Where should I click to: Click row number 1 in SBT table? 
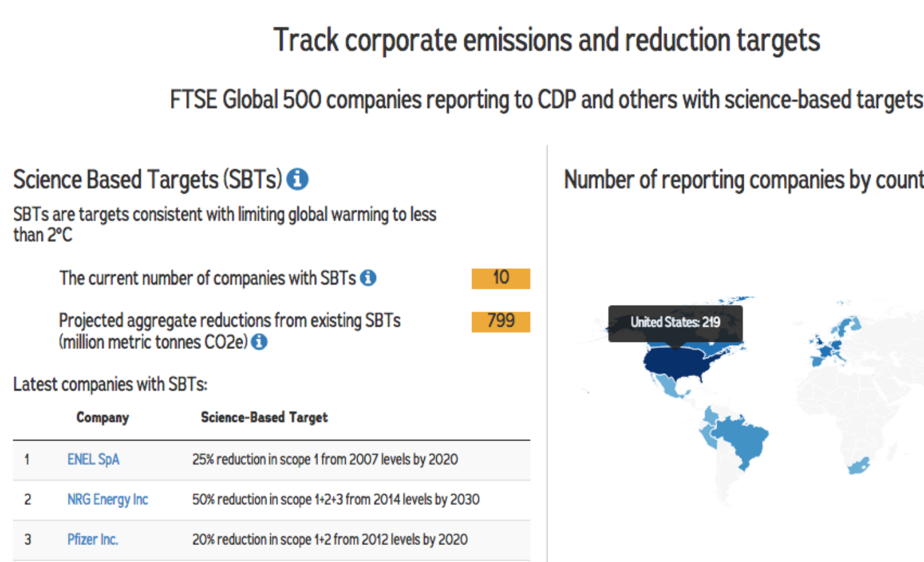[27, 460]
